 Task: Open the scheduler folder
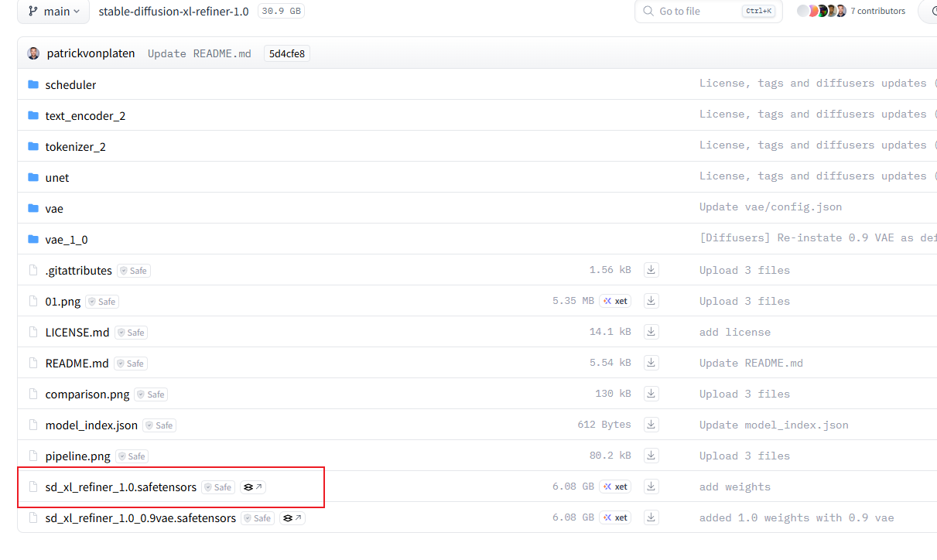[70, 84]
